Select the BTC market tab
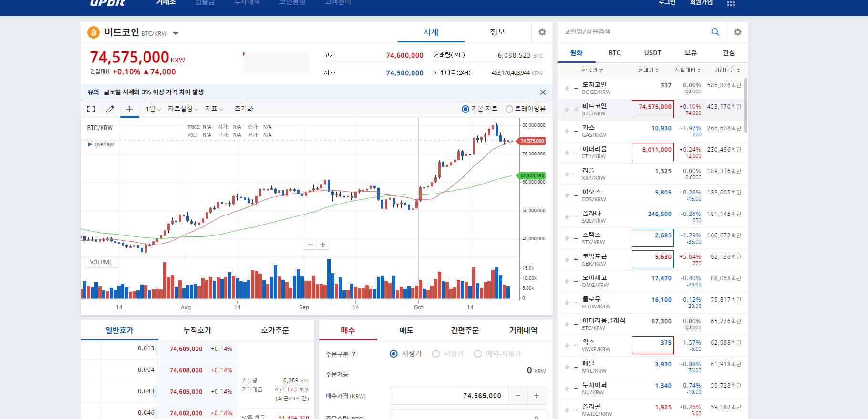The height and width of the screenshot is (419, 868). coord(615,53)
